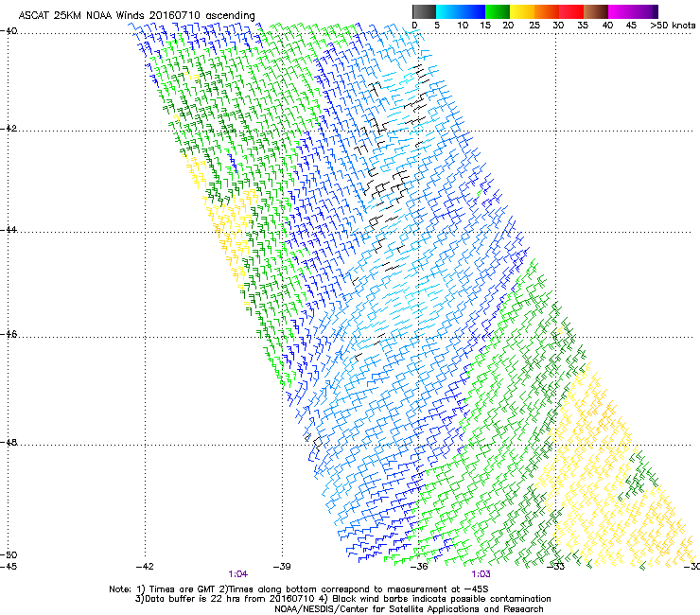Screen dimensions: 700x615
Task: Click the '40' legend scale label
Action: point(607,26)
